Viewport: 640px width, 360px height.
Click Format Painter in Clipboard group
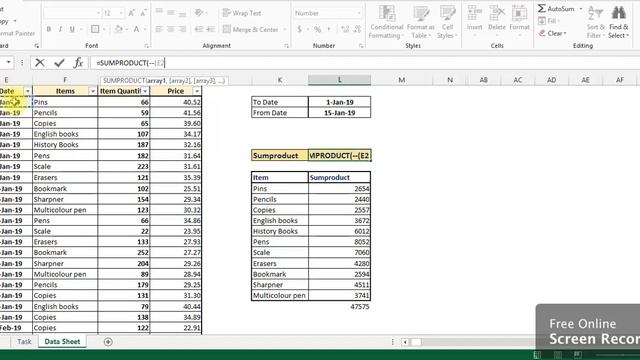[x=17, y=33]
